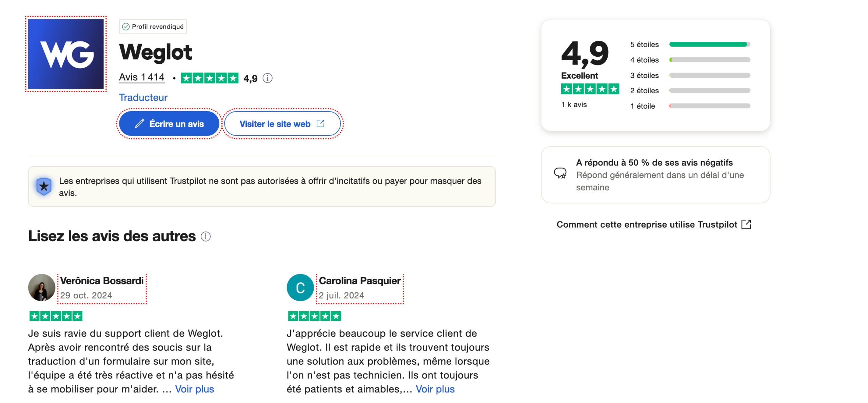Expand Carolina's review with Voir plus

tap(436, 389)
